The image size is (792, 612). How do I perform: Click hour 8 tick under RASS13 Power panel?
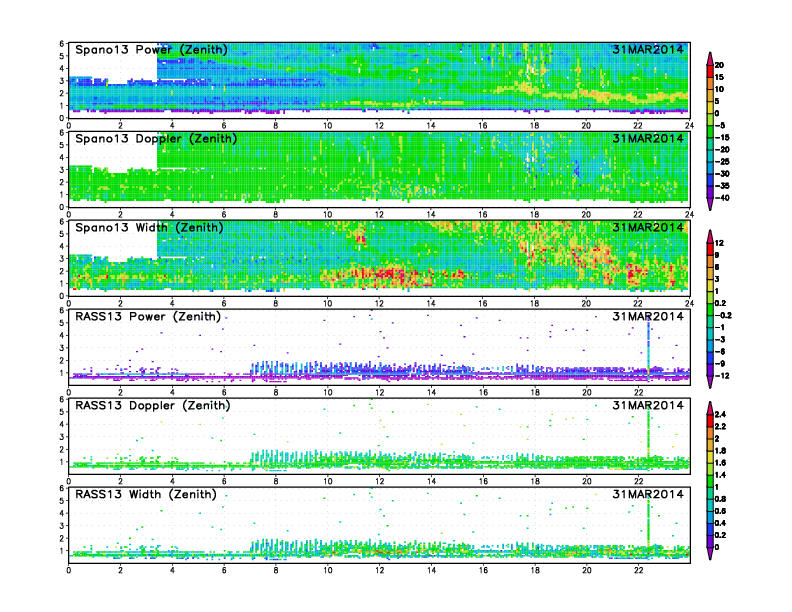point(276,392)
